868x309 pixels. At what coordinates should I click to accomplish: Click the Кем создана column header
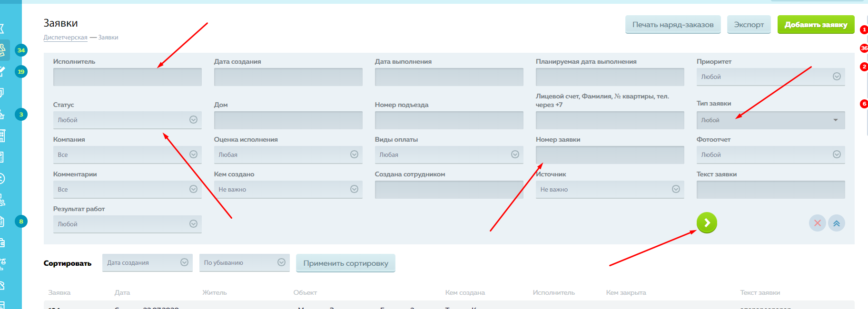click(465, 293)
